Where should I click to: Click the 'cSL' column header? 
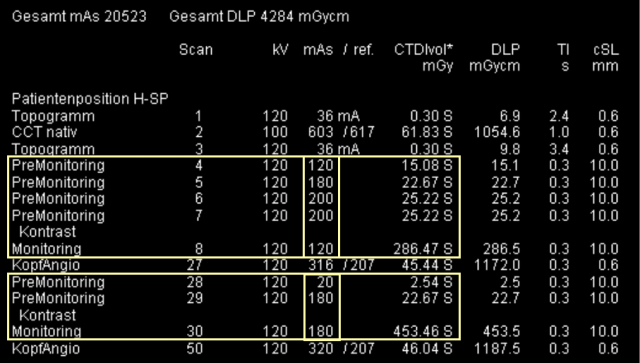point(606,50)
